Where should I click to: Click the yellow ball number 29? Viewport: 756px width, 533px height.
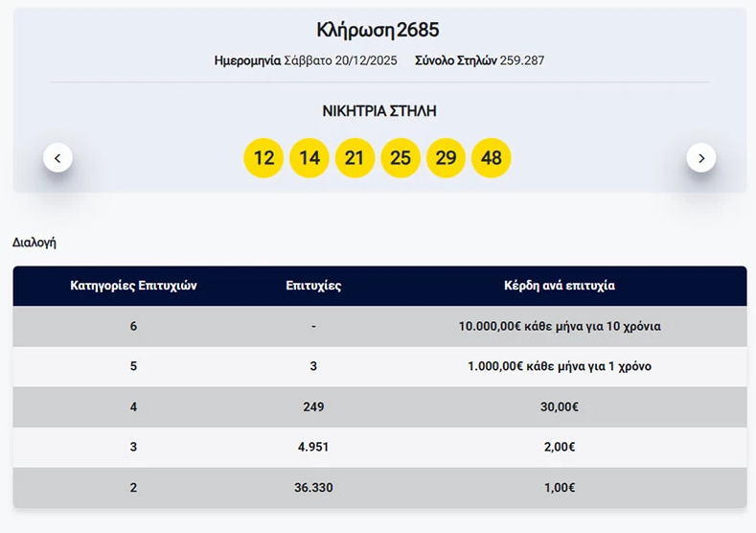point(446,158)
